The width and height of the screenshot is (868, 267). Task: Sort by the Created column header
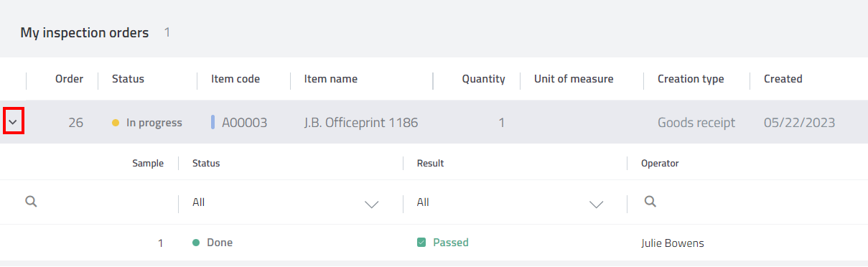[783, 79]
